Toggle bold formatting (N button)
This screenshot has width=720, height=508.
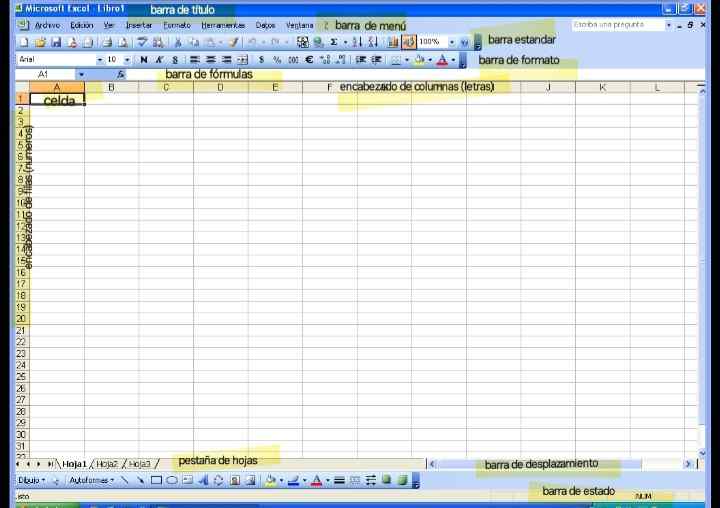pos(144,60)
